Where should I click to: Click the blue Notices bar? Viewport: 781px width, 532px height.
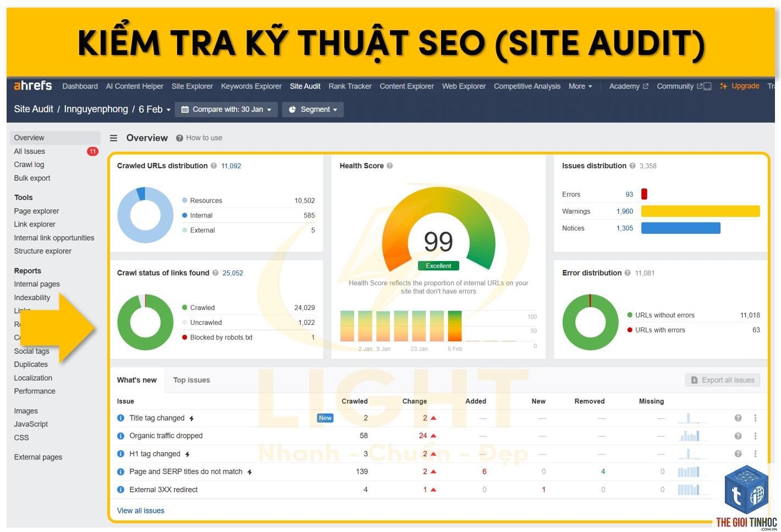click(x=681, y=228)
